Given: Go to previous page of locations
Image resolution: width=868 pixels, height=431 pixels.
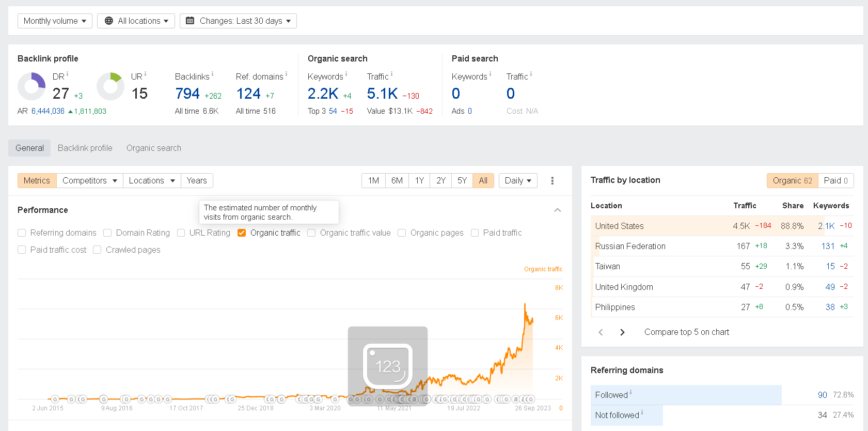Looking at the screenshot, I should coord(601,332).
